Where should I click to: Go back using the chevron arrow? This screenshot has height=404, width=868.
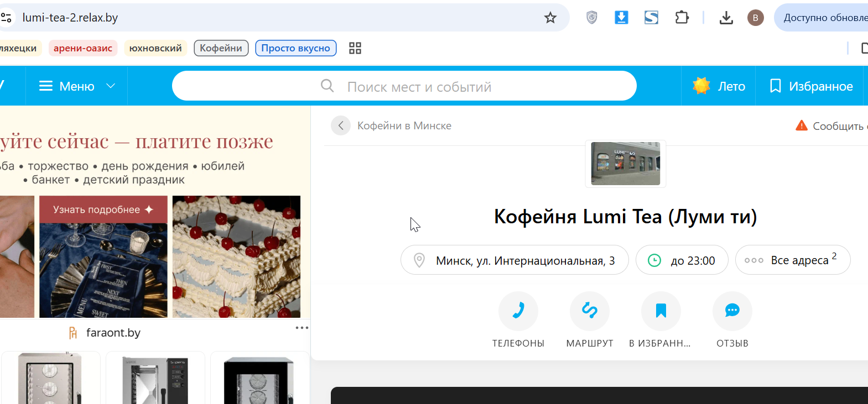pos(341,125)
